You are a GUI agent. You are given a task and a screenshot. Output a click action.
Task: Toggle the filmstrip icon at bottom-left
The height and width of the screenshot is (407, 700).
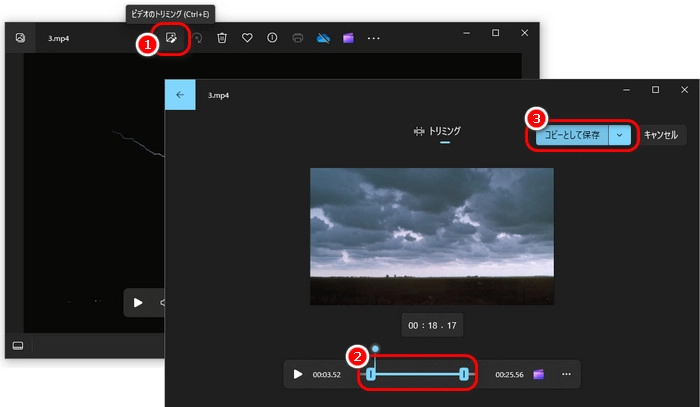tap(18, 345)
